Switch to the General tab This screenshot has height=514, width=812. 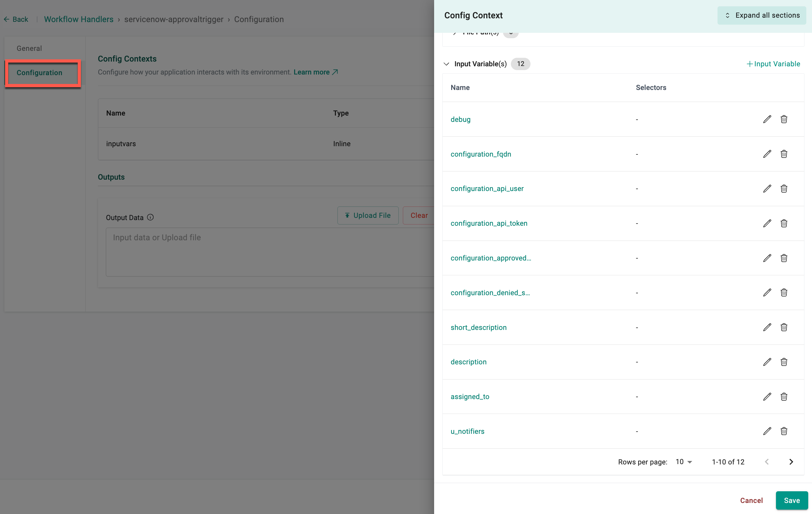(x=29, y=49)
